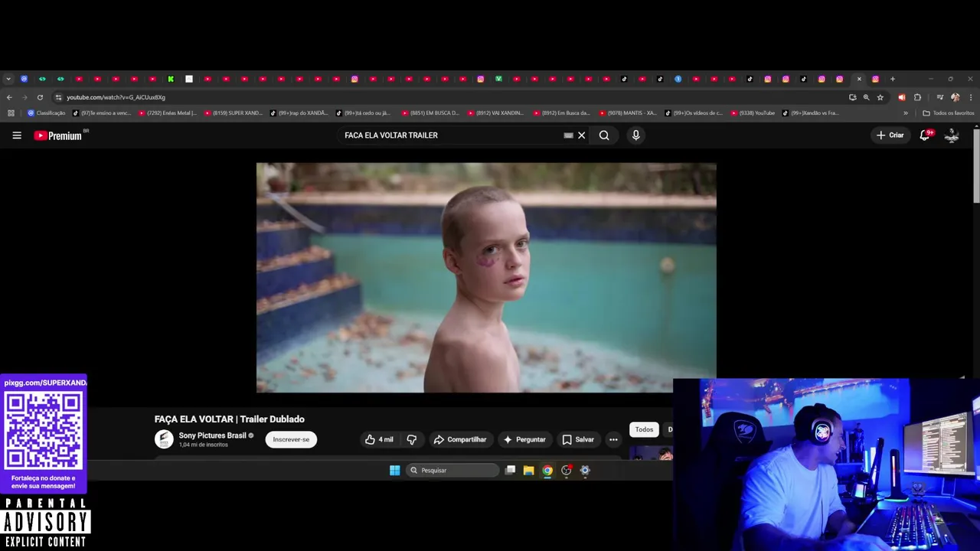The height and width of the screenshot is (551, 980).
Task: Share the video via Compartilhar
Action: [459, 439]
